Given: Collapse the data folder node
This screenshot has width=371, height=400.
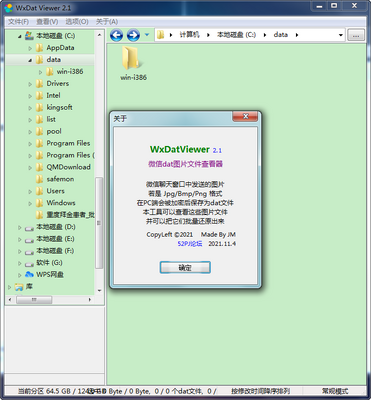Looking at the screenshot, I should click(x=30, y=60).
